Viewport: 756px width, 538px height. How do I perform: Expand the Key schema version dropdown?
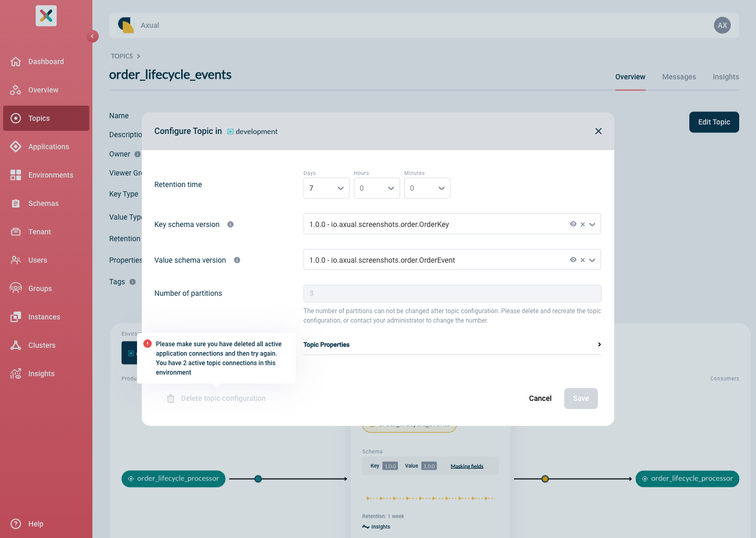592,224
